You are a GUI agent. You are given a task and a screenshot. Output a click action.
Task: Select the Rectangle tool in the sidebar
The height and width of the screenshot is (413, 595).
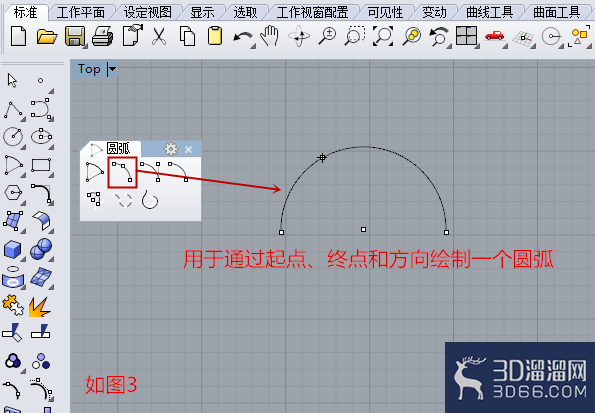pyautogui.click(x=41, y=166)
